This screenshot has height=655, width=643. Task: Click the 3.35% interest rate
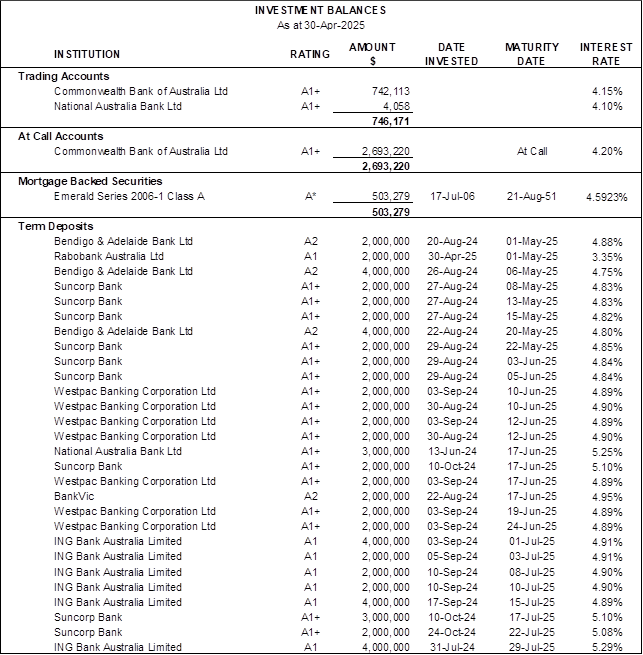point(607,257)
